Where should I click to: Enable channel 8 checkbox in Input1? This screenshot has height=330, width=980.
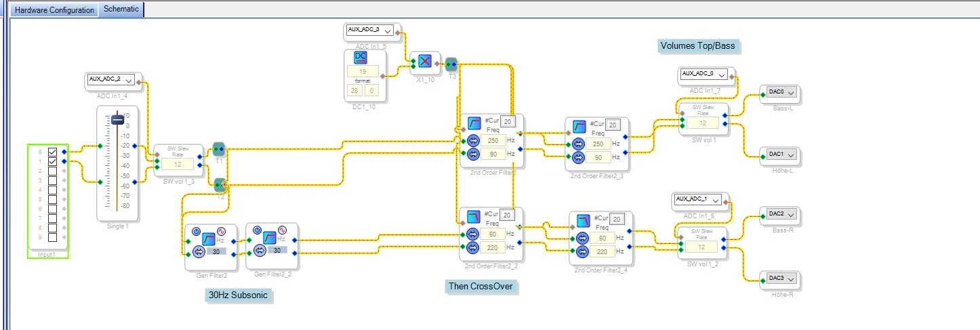(52, 228)
